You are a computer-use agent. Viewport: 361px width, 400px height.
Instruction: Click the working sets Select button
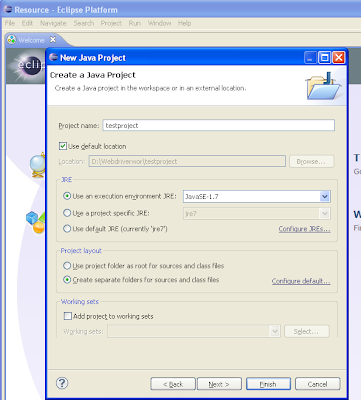pyautogui.click(x=307, y=331)
